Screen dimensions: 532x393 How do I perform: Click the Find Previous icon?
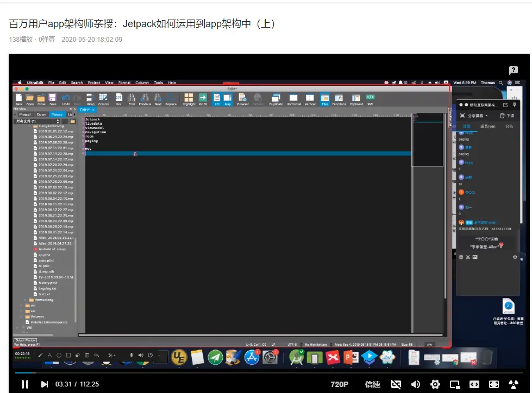click(145, 99)
